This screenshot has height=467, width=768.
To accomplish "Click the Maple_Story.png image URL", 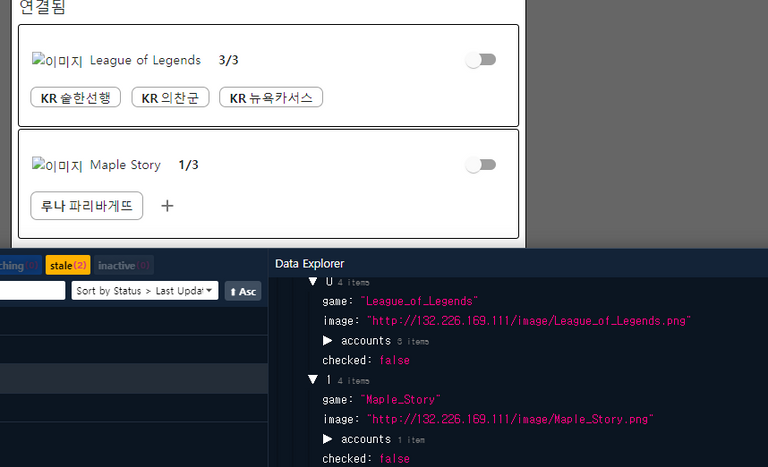I will pos(510,419).
